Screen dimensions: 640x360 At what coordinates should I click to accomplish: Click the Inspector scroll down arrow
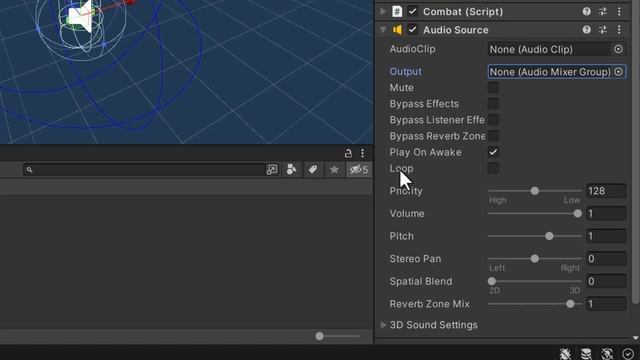[636, 338]
